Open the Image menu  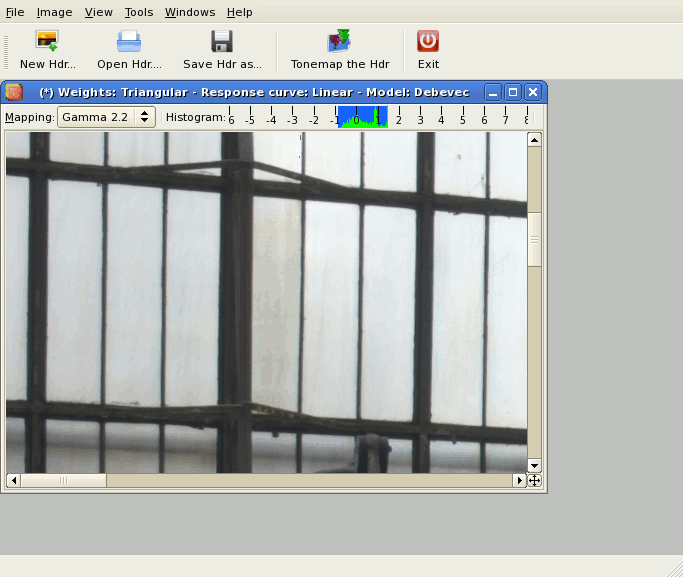click(x=54, y=12)
